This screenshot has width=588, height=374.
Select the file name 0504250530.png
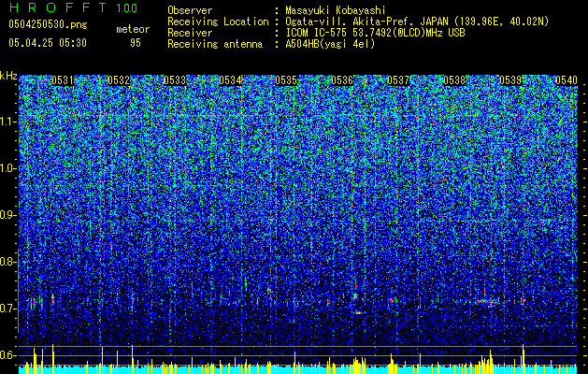click(48, 24)
